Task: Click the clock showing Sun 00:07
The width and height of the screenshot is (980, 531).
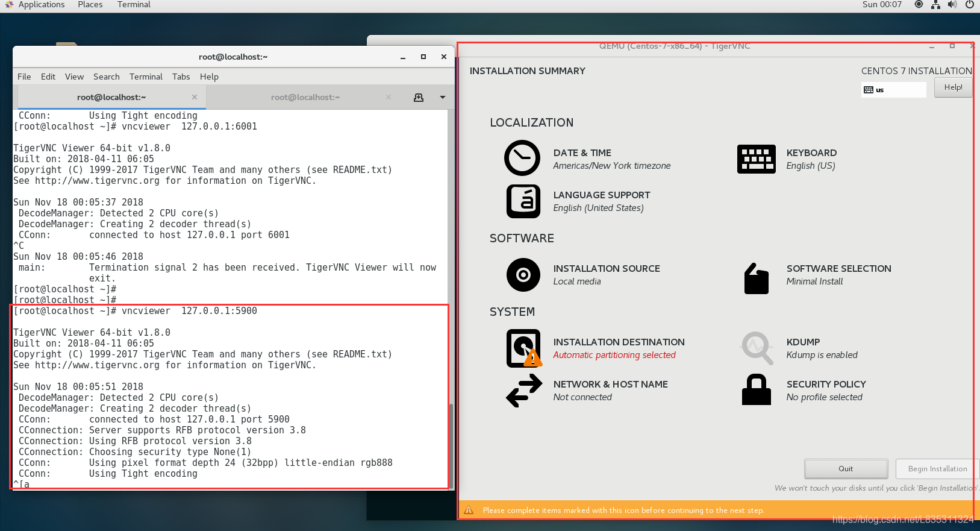Action: [x=882, y=5]
